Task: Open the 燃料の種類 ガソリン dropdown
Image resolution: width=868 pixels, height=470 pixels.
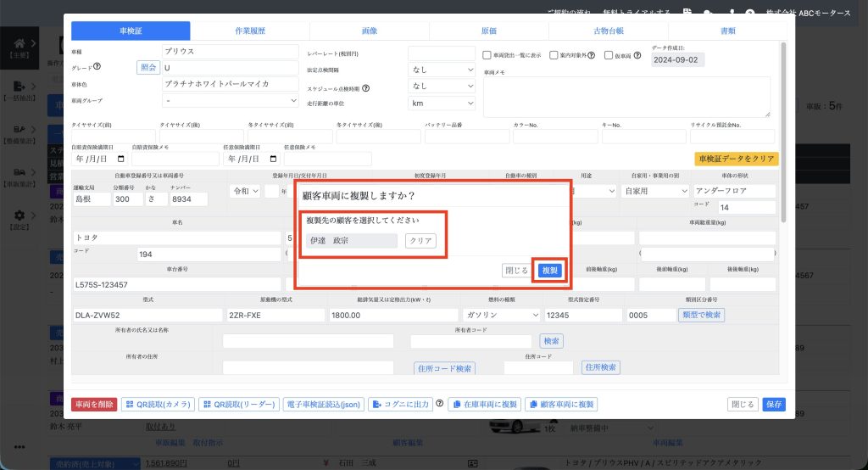Action: [x=501, y=315]
